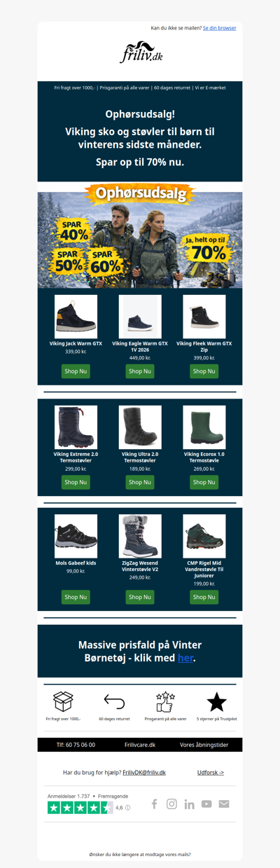Click Shop Nu under Viking Jack Warm GTX
The height and width of the screenshot is (868, 280).
point(76,371)
